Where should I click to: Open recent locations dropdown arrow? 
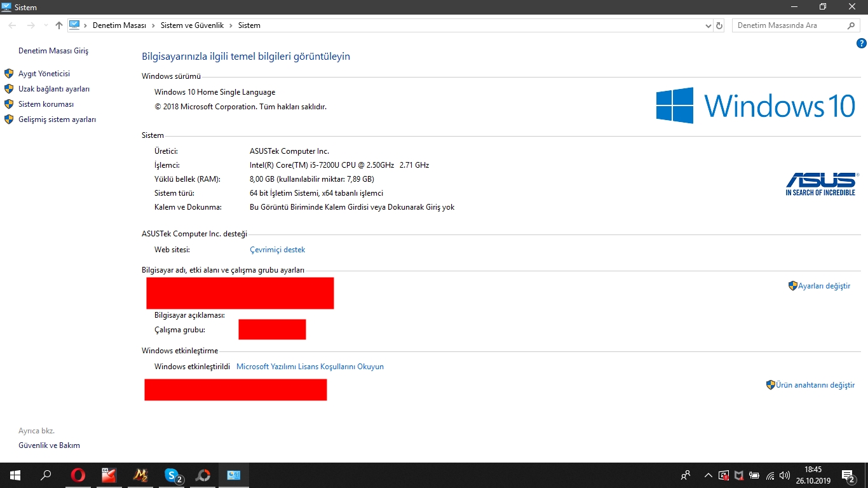[46, 25]
